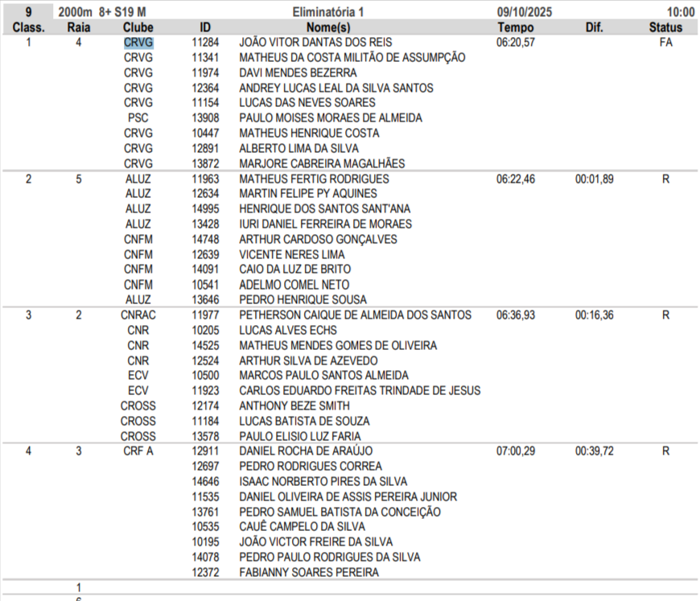Click the 2000m 8+ S19 M event title
This screenshot has height=601, width=700.
click(x=101, y=12)
